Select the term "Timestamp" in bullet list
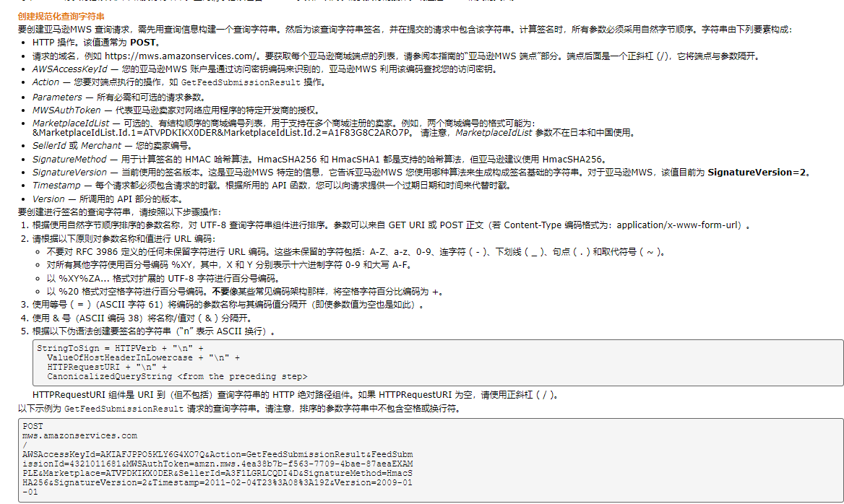Image resolution: width=844 pixels, height=504 pixels. pyautogui.click(x=56, y=186)
